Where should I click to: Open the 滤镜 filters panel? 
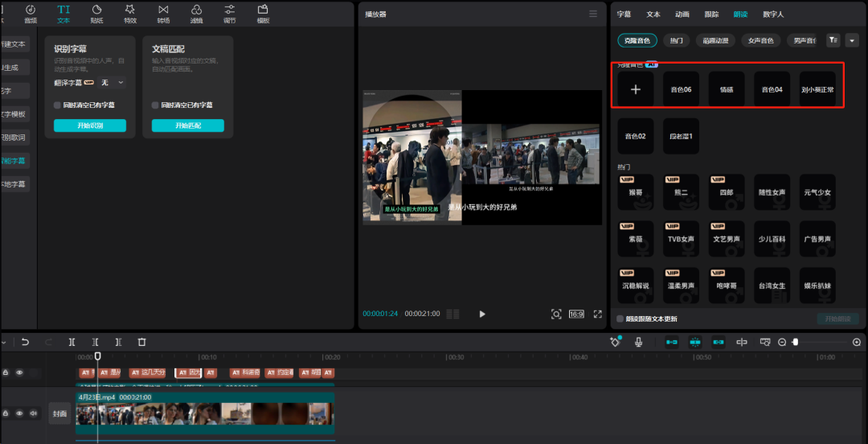pyautogui.click(x=197, y=14)
